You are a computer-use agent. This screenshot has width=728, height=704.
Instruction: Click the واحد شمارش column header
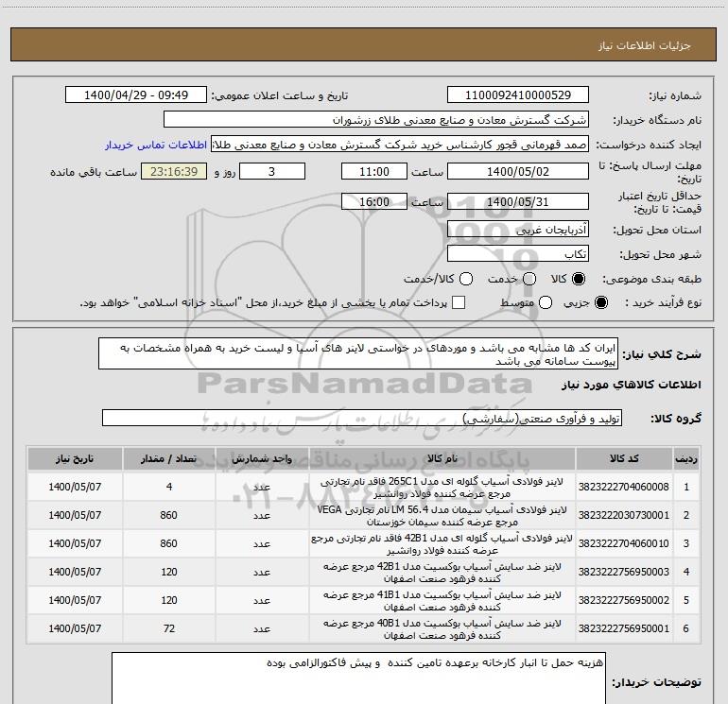pyautogui.click(x=262, y=458)
